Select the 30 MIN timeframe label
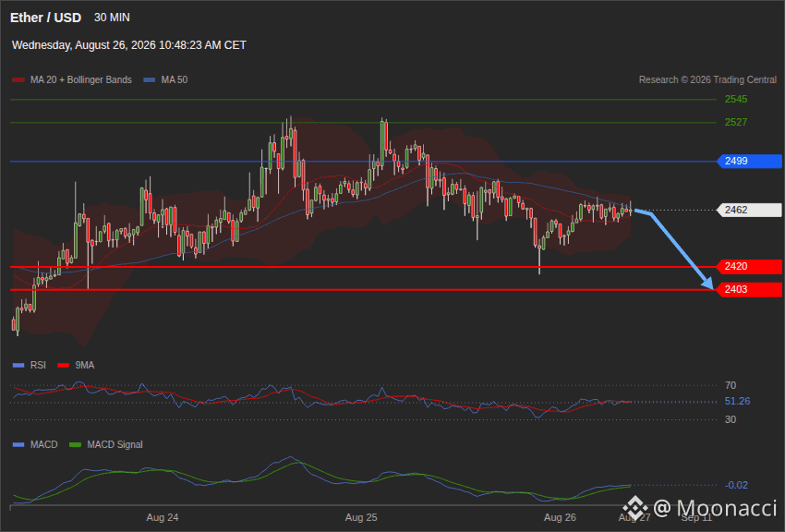 tap(112, 18)
